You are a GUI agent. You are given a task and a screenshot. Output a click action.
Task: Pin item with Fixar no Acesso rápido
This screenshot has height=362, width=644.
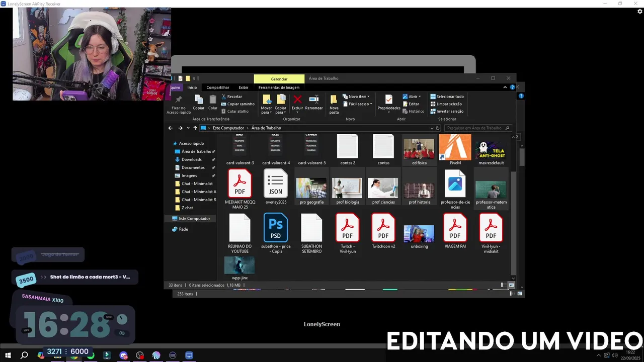pos(179,104)
